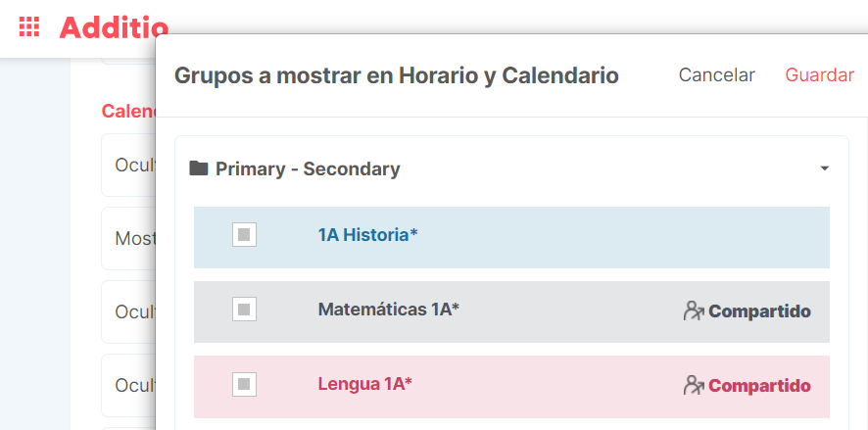
Task: Select the Matemáticas 1A group name
Action: (389, 310)
